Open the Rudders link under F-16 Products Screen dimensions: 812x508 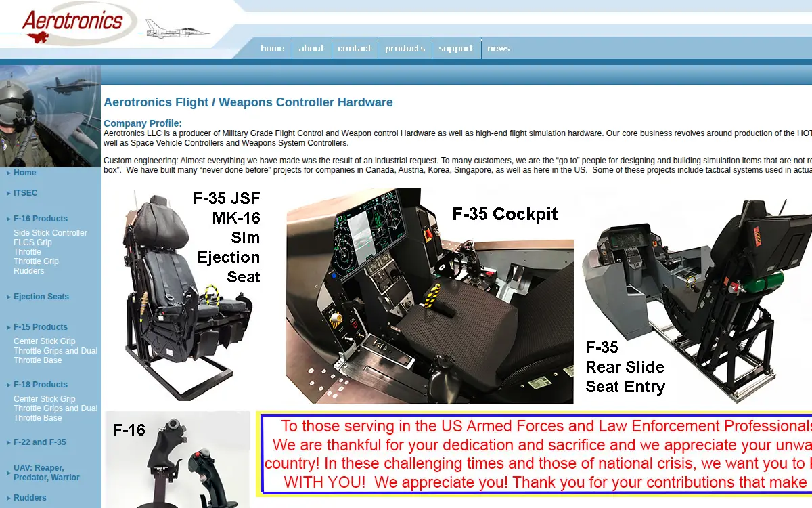(x=29, y=271)
